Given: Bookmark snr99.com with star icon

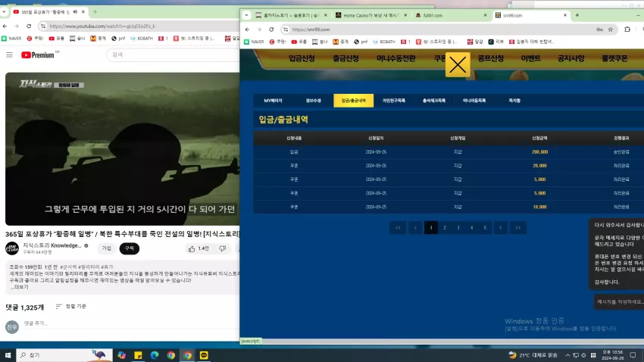Looking at the screenshot, I should pyautogui.click(x=611, y=30).
